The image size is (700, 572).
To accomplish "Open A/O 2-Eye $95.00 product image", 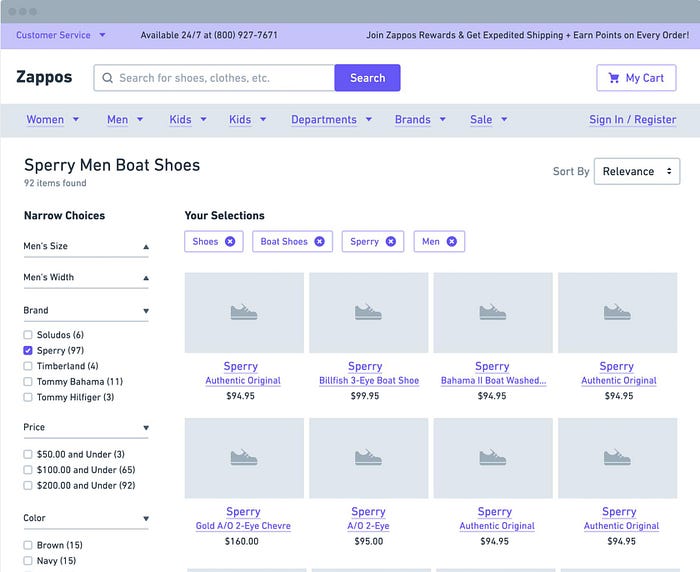I will pyautogui.click(x=368, y=458).
